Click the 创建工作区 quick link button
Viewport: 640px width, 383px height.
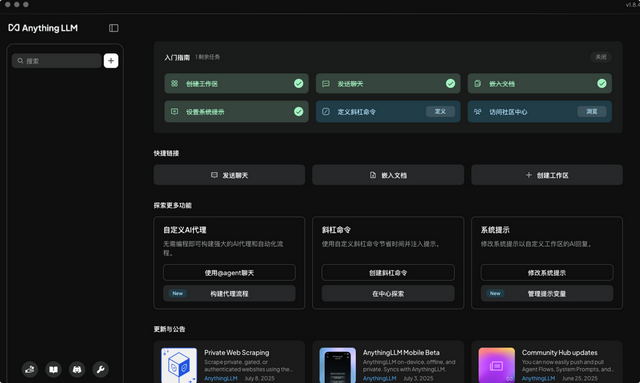547,175
